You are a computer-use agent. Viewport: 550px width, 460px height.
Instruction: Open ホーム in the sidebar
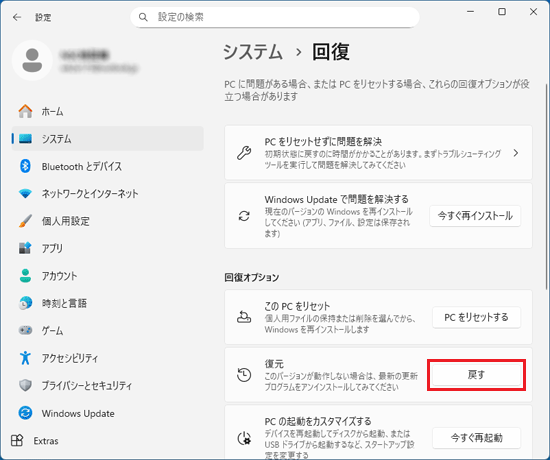tap(108, 111)
